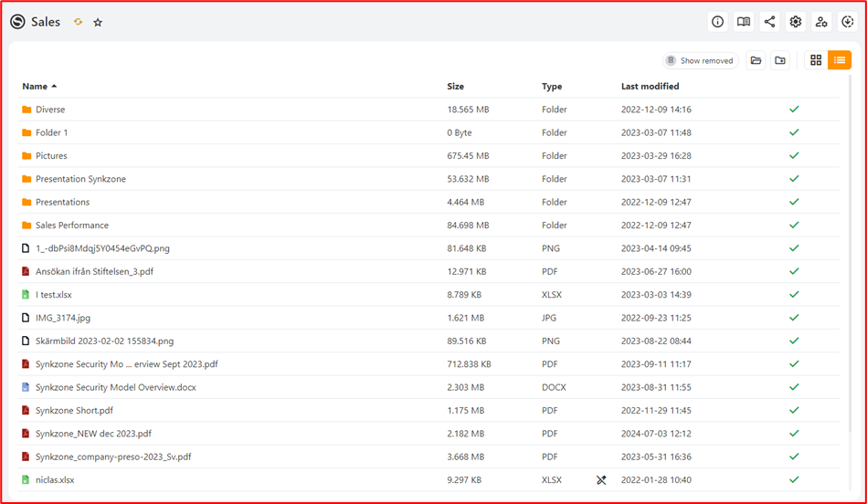
Task: Click the Word icon of Synkzone Security Model Overview.docx
Action: 26,387
